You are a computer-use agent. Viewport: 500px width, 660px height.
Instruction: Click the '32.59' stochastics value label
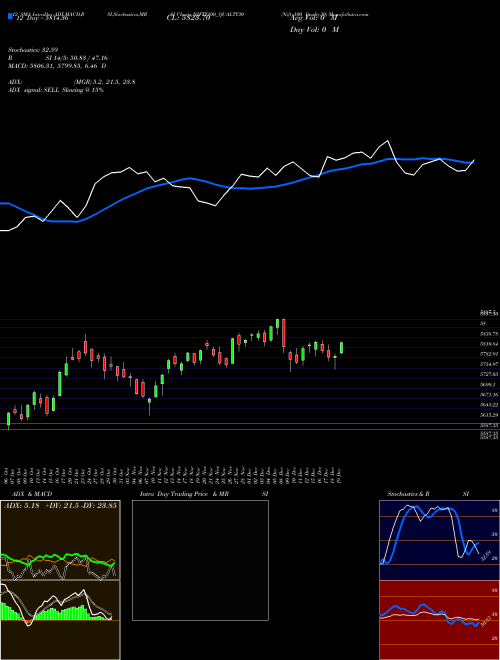pyautogui.click(x=485, y=555)
